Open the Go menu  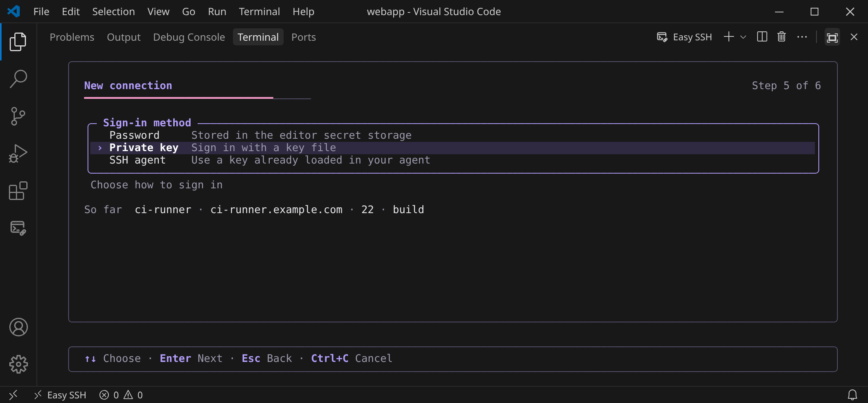pyautogui.click(x=189, y=12)
